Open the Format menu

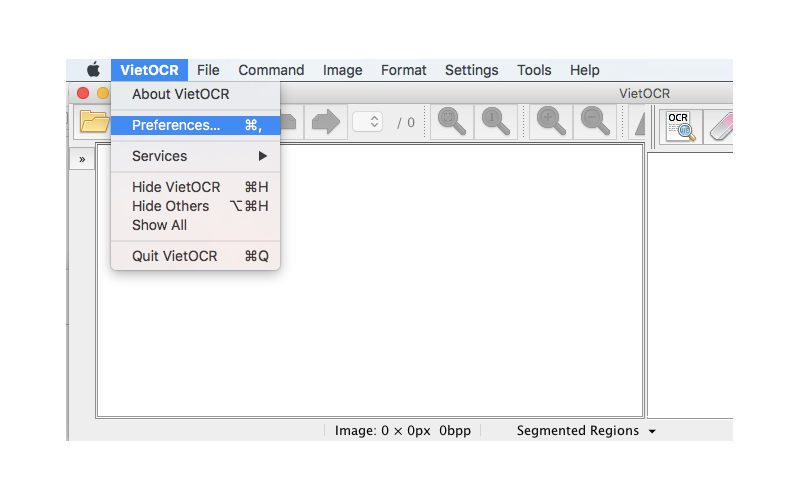404,70
